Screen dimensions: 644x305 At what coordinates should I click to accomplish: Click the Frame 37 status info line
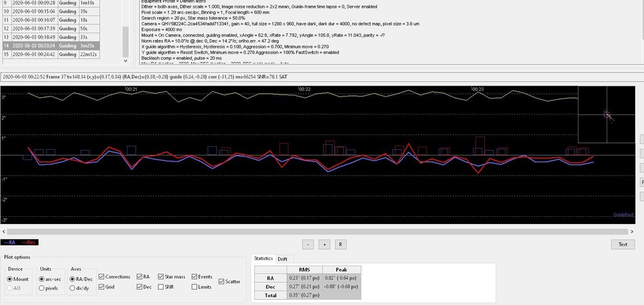click(144, 77)
